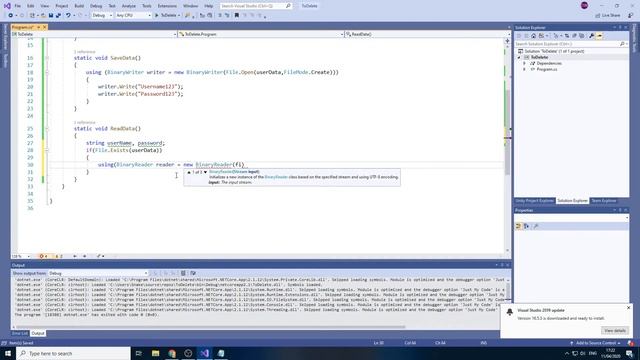Open the Debug menu

tap(96, 6)
